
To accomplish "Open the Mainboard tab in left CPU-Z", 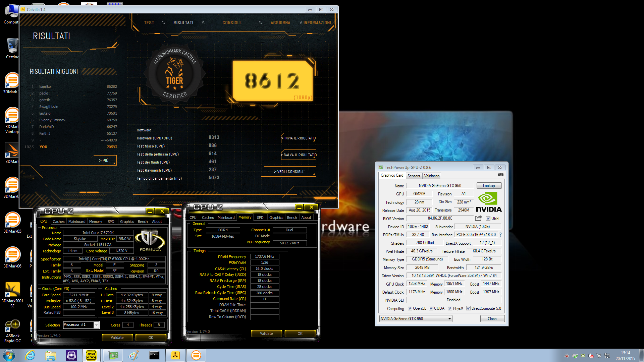I will click(x=77, y=222).
